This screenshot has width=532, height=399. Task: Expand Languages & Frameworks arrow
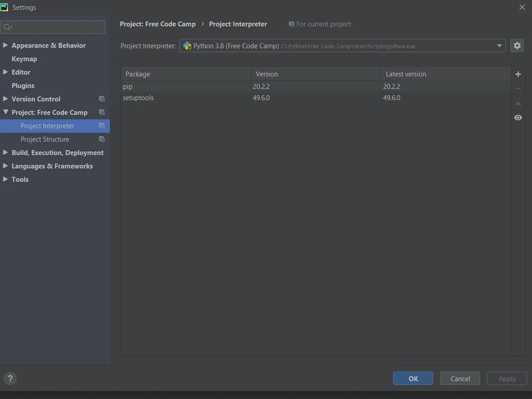5,166
